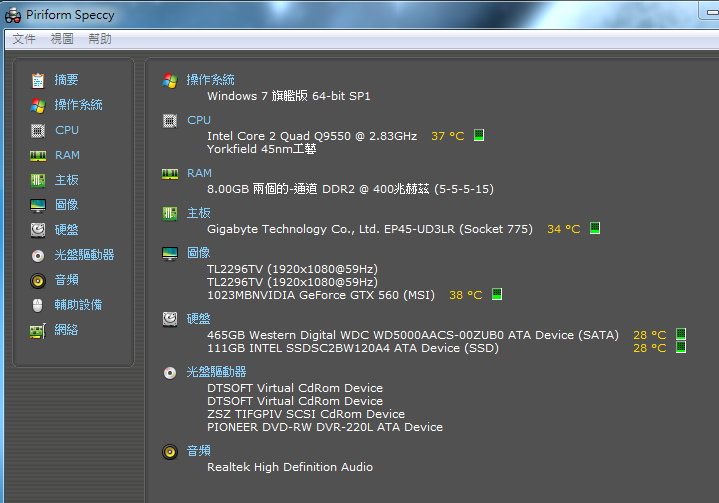Click Intel Core 2 Quad Q9550 line
The width and height of the screenshot is (719, 503).
click(312, 136)
